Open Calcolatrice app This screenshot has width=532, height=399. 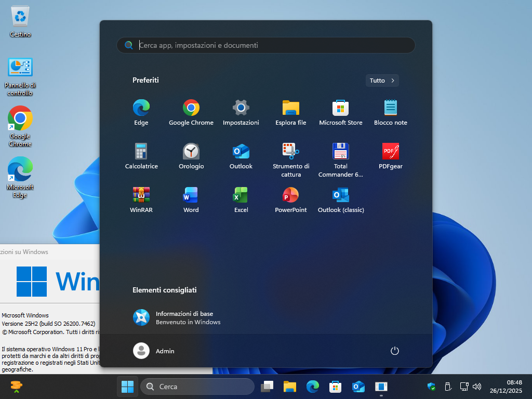(141, 156)
